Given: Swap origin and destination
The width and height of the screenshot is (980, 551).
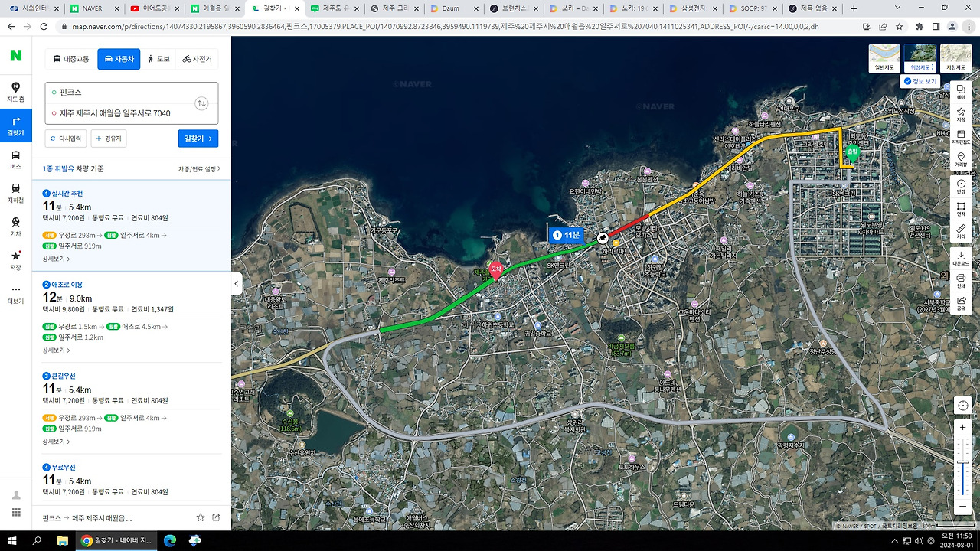Looking at the screenshot, I should pyautogui.click(x=201, y=103).
